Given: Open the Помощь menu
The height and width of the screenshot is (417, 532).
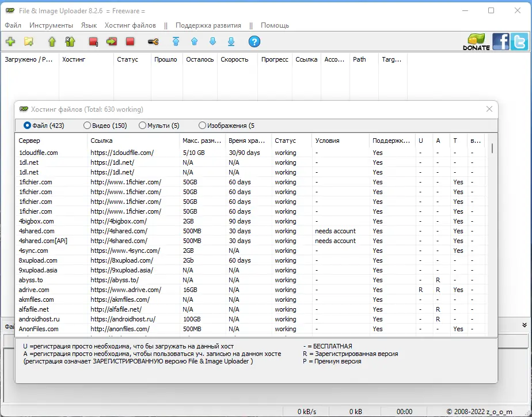Looking at the screenshot, I should 275,25.
